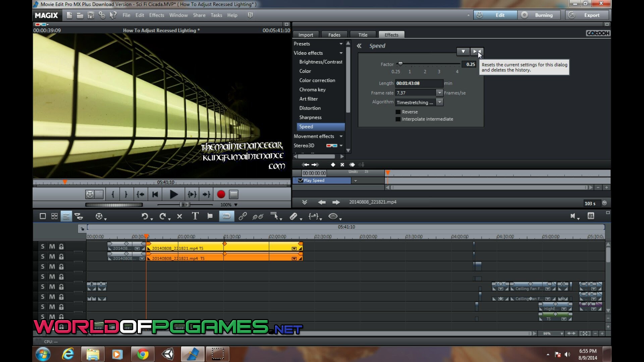
Task: Set a keyframe with the diamond icon
Action: pos(333,165)
